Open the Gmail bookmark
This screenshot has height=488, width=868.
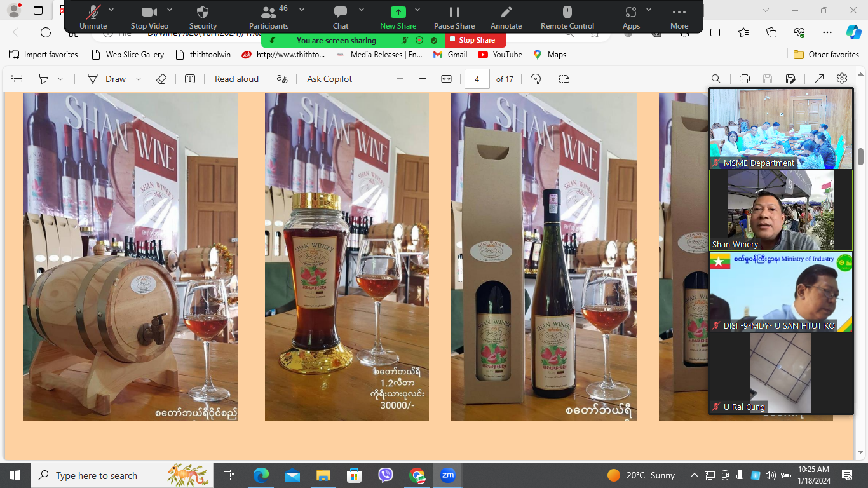tap(450, 55)
